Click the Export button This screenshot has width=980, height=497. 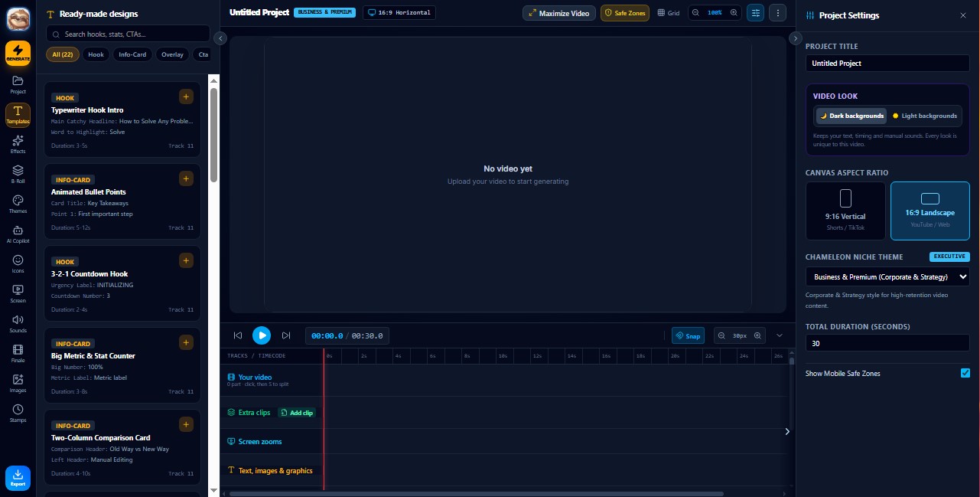[18, 477]
